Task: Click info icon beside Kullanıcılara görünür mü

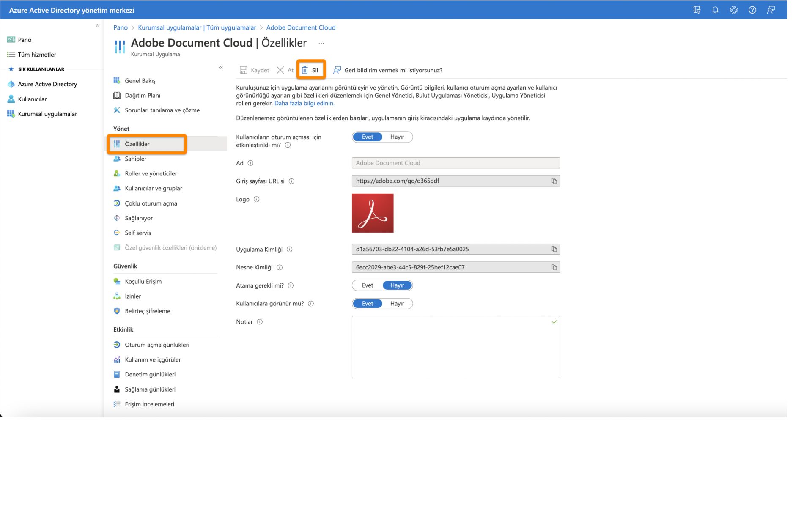Action: [311, 304]
